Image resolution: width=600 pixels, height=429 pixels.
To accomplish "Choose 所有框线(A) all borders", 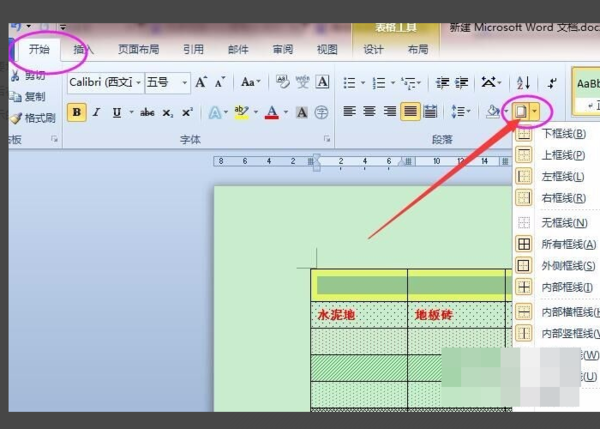I will (556, 244).
